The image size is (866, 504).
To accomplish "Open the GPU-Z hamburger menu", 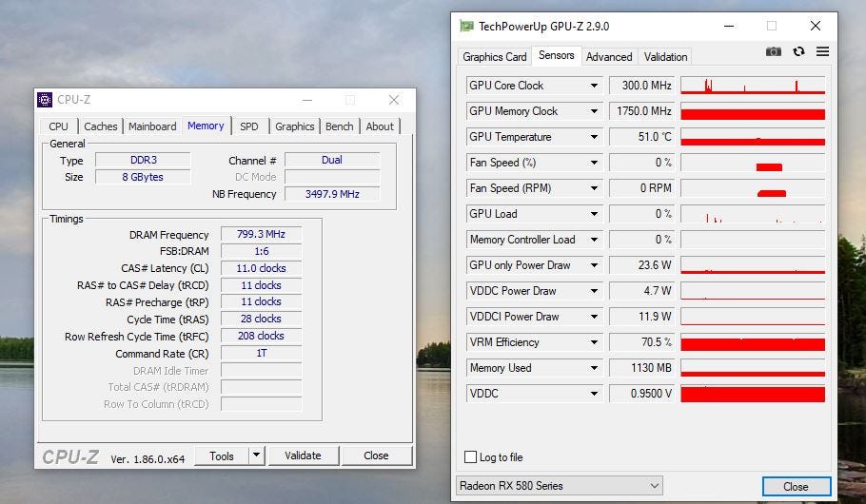I will coord(822,51).
